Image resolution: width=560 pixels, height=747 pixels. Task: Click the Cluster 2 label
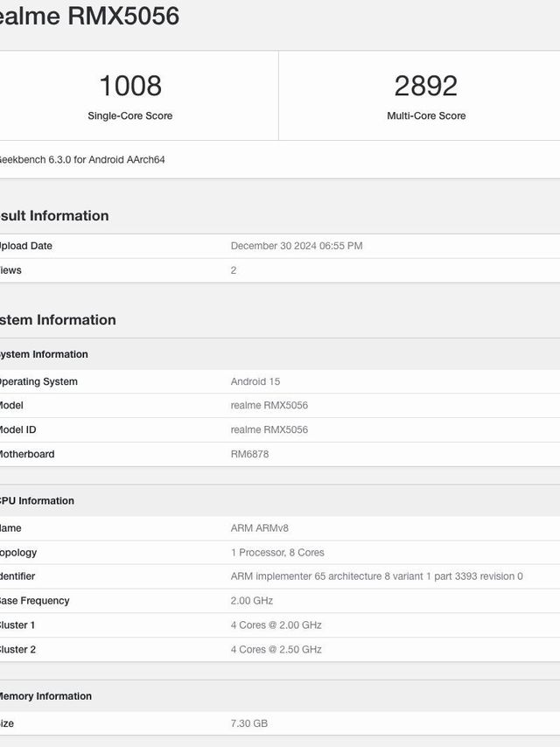pos(17,649)
